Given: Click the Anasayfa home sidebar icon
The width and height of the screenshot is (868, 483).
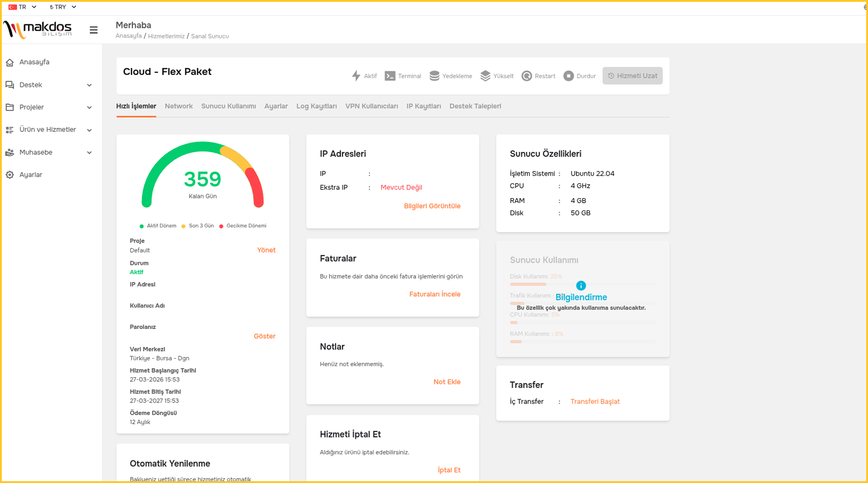Looking at the screenshot, I should (x=10, y=62).
